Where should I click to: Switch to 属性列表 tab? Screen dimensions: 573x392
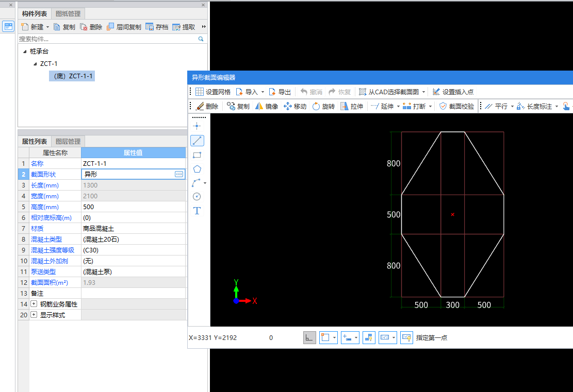(x=35, y=141)
